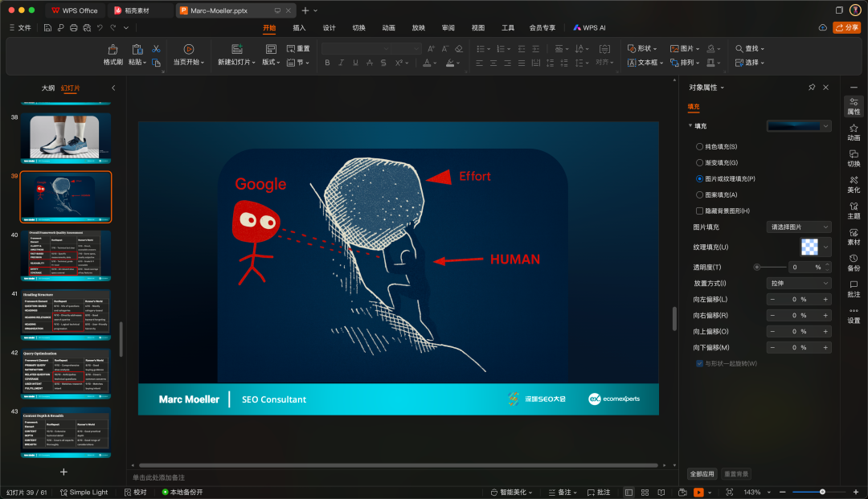
Task: Open the View (视图) ribbon tab
Action: tap(477, 27)
